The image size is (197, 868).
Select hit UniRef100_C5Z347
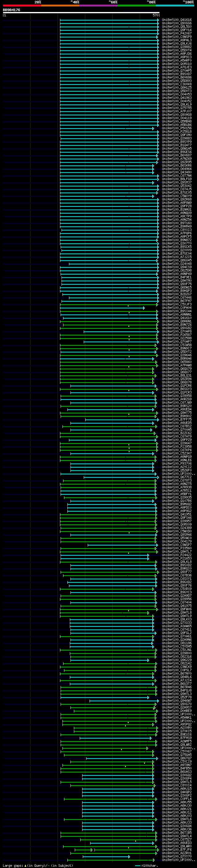(177, 454)
